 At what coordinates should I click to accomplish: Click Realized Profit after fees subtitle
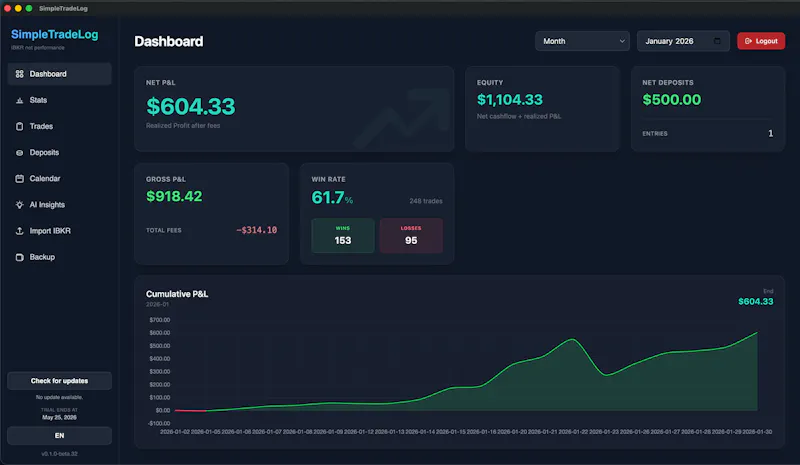183,126
